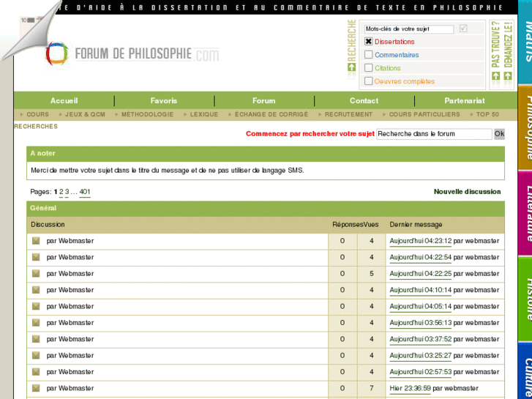
Task: Click the green arrow beside RECHERCHE label
Action: (x=352, y=67)
